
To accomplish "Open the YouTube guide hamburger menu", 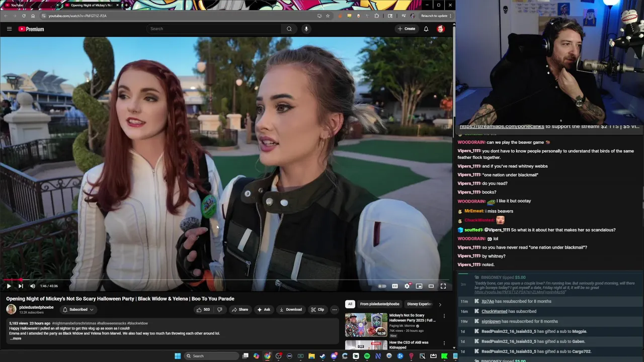I will click(x=9, y=29).
